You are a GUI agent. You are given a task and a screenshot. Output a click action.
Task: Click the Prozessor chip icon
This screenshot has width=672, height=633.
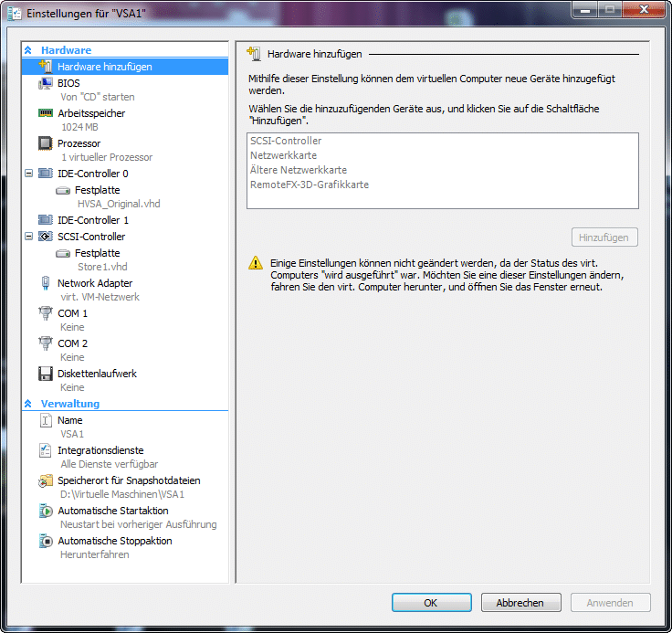pos(46,143)
